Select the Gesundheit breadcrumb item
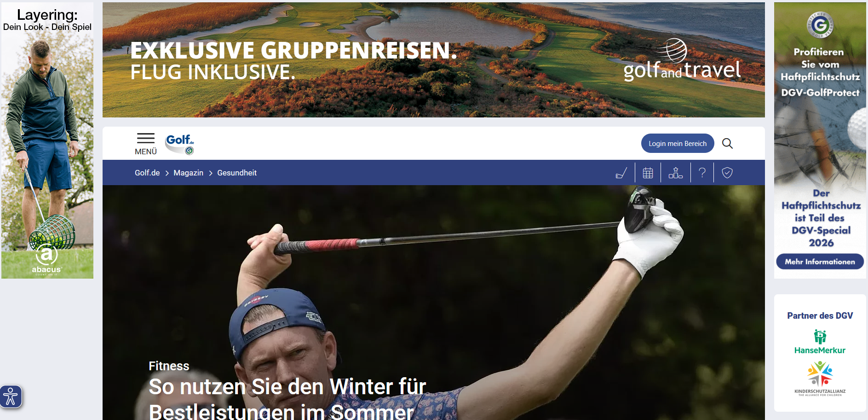868x420 pixels. click(237, 173)
